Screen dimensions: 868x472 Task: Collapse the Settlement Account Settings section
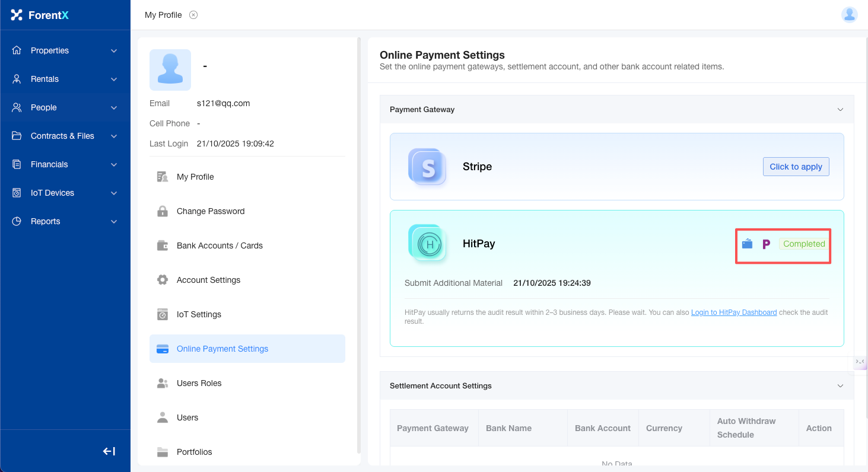point(840,386)
